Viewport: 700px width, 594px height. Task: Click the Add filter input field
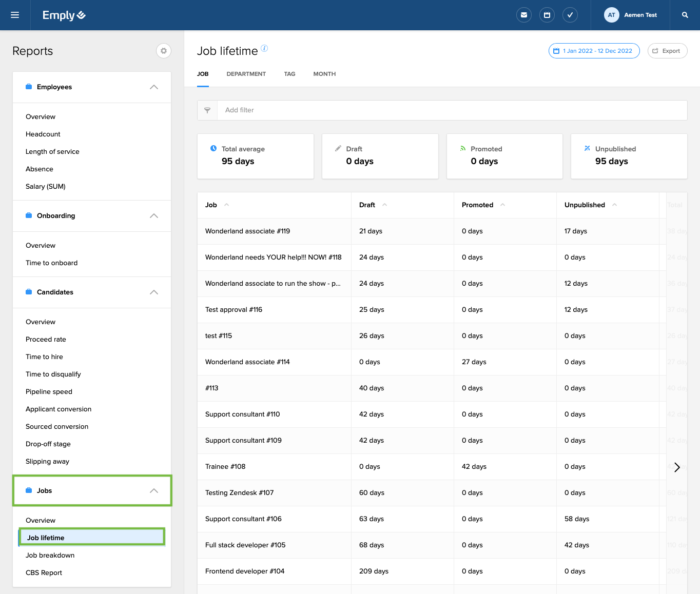452,110
